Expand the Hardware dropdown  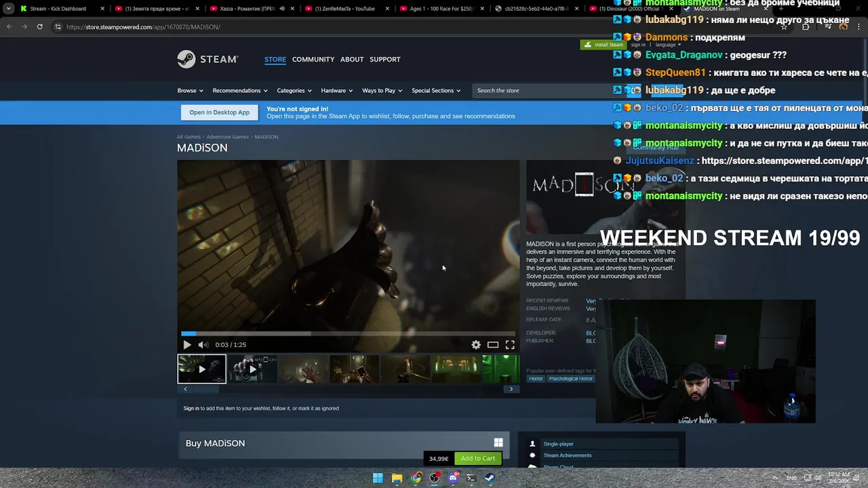(336, 90)
